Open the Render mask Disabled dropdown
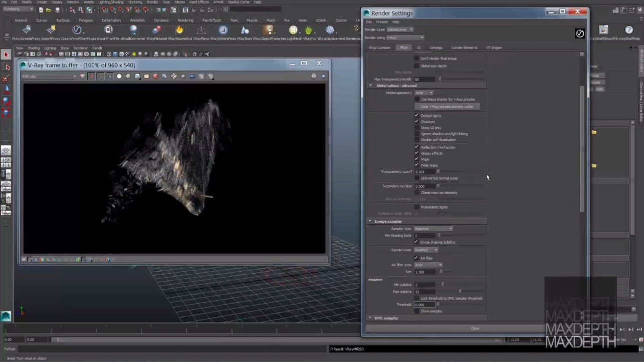 pyautogui.click(x=427, y=250)
